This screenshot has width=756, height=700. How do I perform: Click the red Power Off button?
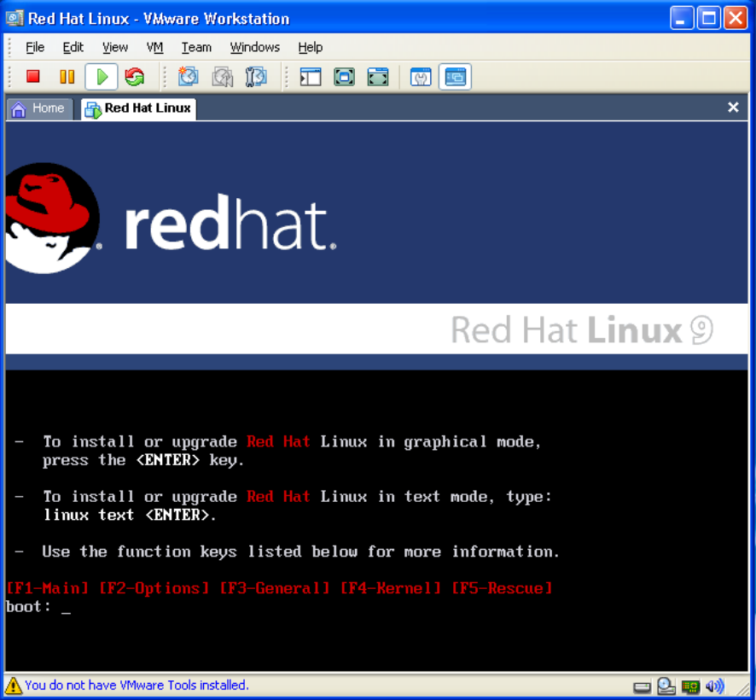tap(33, 77)
